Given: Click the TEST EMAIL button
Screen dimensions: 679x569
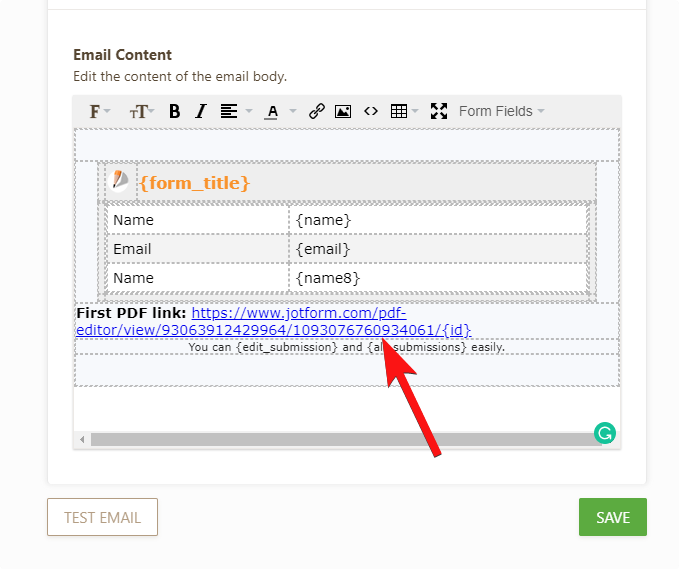Looking at the screenshot, I should [x=102, y=517].
